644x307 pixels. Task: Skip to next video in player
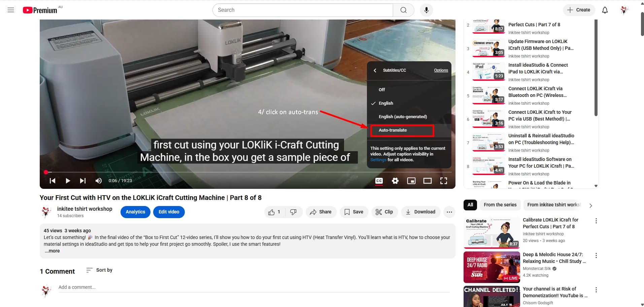tap(83, 181)
